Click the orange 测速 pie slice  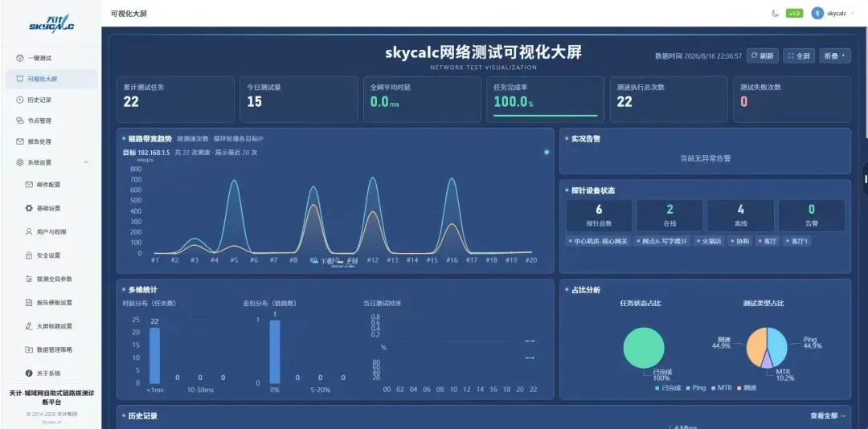pyautogui.click(x=755, y=346)
